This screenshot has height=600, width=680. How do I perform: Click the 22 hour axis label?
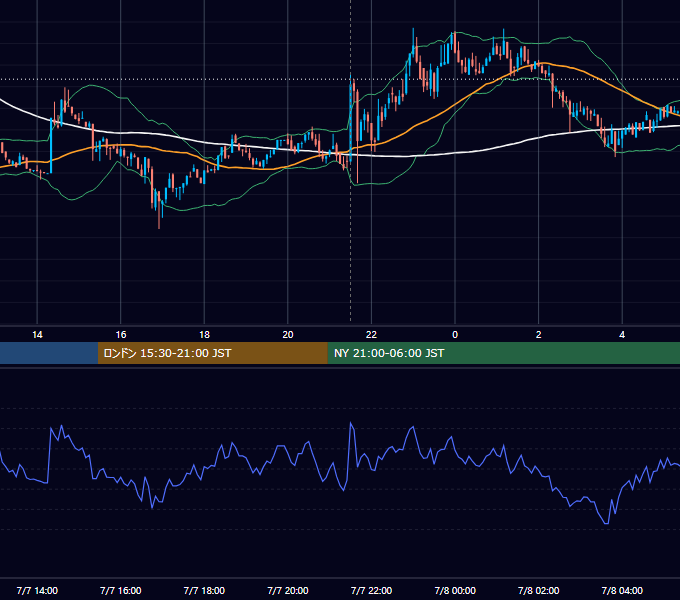click(x=371, y=335)
